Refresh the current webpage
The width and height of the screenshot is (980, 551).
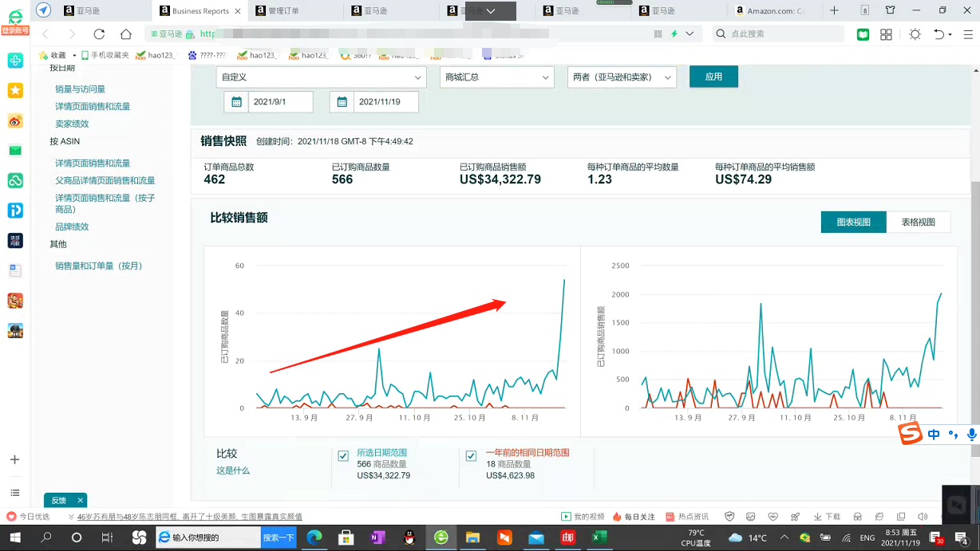point(99,34)
